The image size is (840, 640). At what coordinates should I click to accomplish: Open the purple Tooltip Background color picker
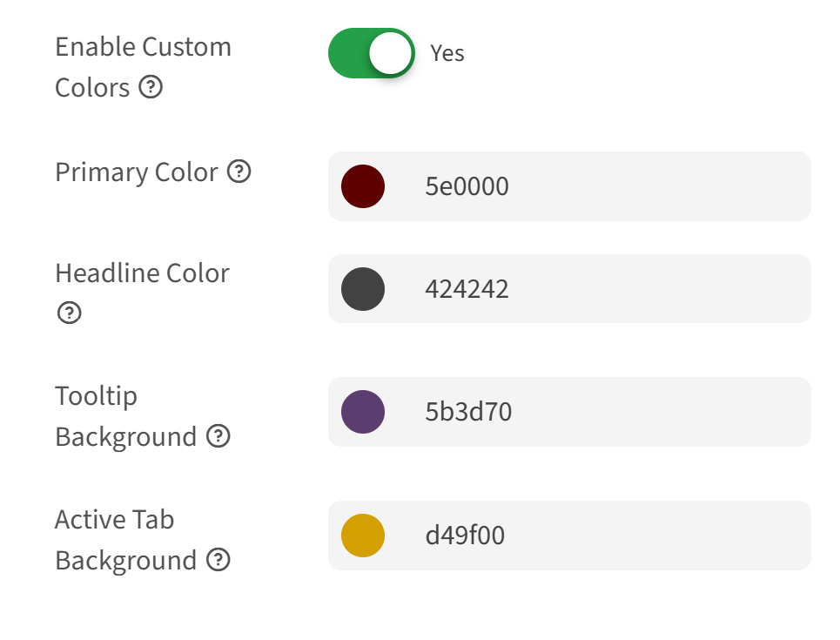362,411
